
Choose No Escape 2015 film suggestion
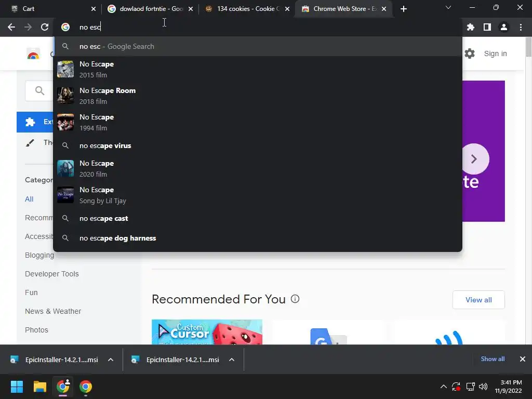tap(258, 69)
